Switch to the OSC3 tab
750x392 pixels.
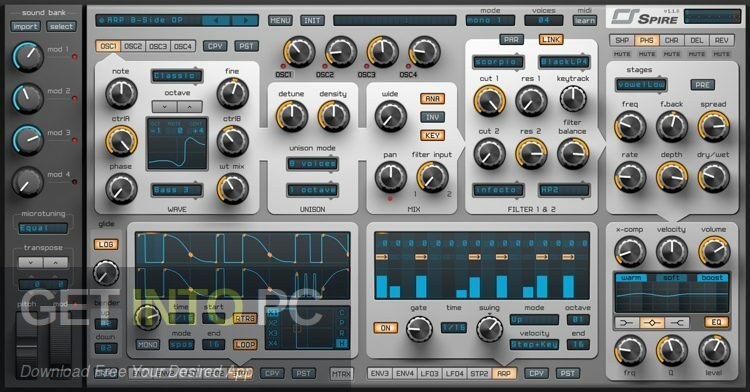tap(158, 46)
